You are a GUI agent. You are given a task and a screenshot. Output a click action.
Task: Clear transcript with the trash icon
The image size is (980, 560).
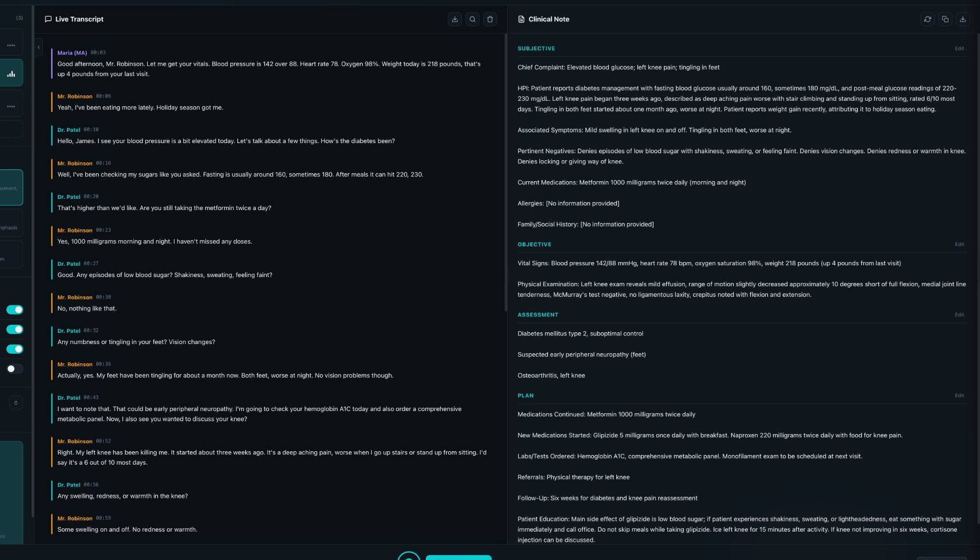click(490, 19)
